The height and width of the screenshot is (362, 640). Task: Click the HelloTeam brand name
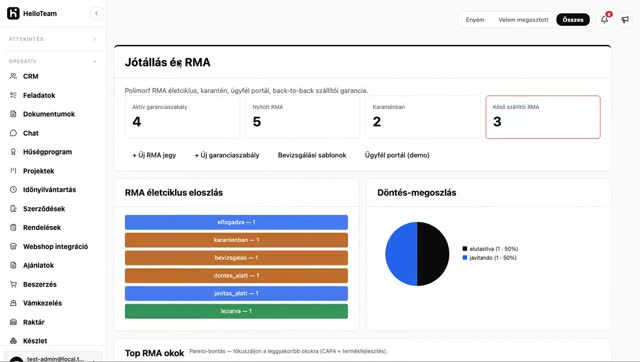pyautogui.click(x=40, y=13)
